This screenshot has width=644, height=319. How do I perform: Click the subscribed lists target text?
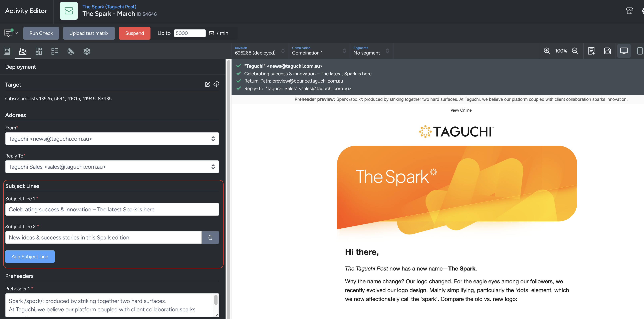(x=58, y=98)
